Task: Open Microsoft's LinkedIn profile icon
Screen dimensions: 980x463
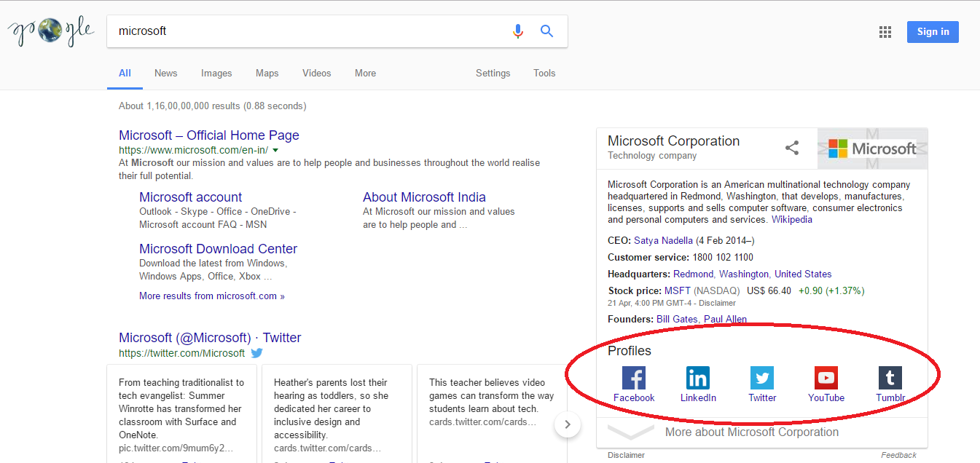Action: [697, 378]
